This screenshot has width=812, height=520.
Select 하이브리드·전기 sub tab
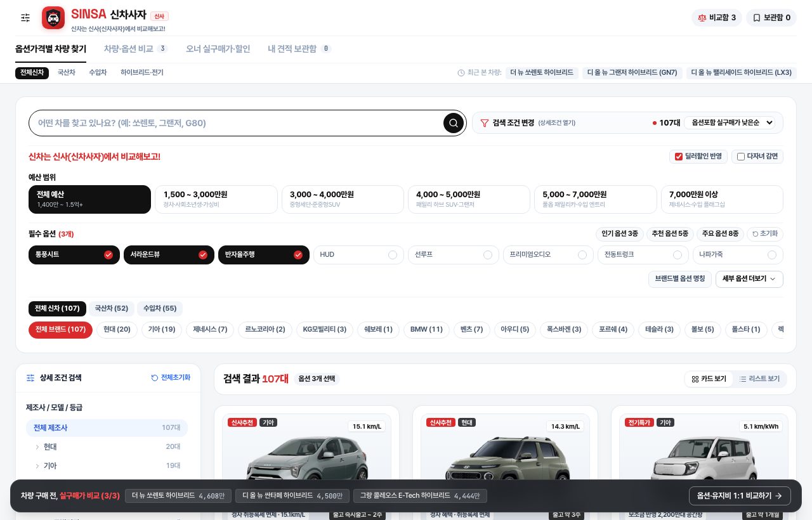click(x=142, y=73)
